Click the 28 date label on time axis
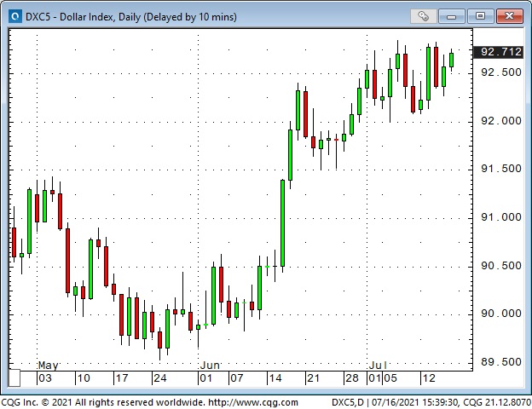The image size is (532, 409). 352,378
